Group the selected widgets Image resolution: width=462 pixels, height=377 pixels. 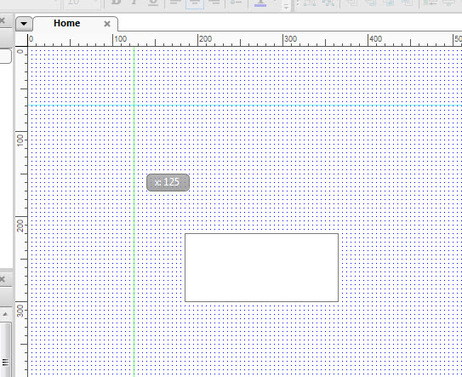[x=310, y=3]
